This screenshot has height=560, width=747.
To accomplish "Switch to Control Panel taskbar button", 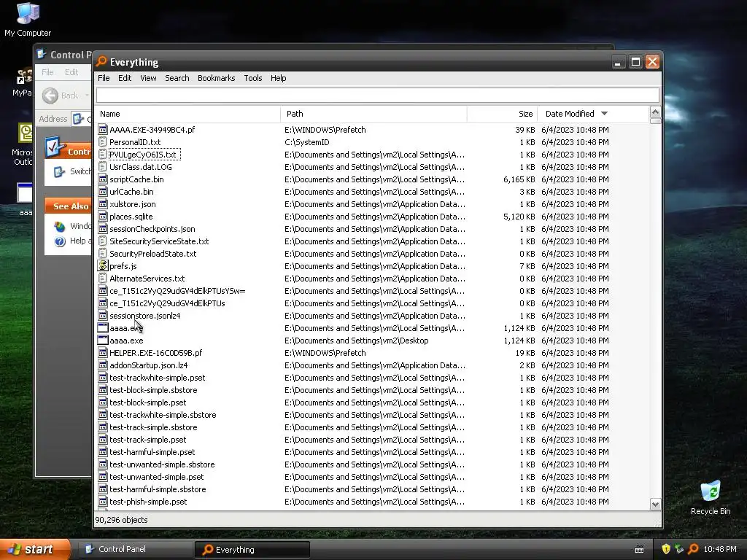I will (135, 549).
